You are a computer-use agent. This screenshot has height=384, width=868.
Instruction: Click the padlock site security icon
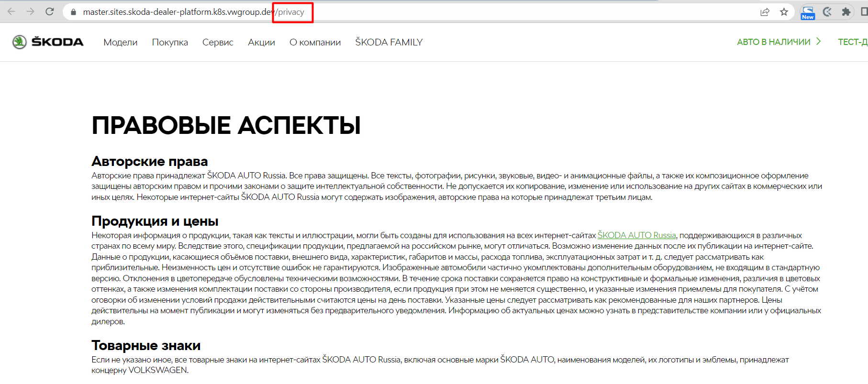73,12
